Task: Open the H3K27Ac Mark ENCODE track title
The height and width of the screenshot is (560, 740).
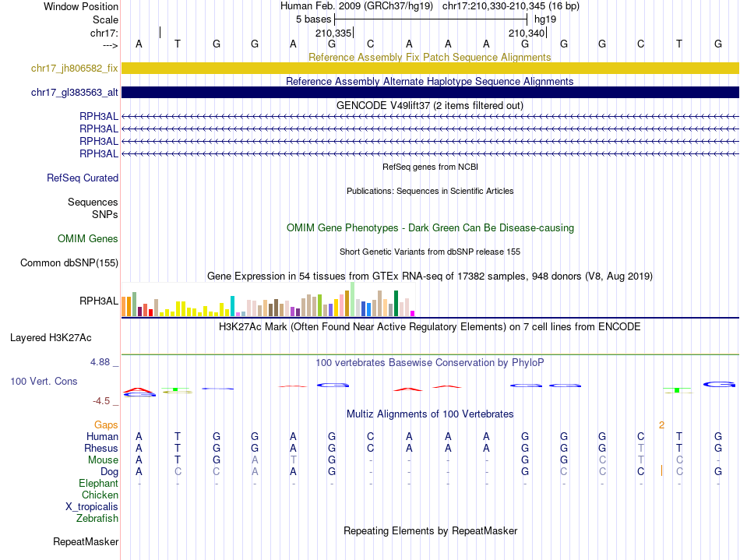Action: click(429, 327)
